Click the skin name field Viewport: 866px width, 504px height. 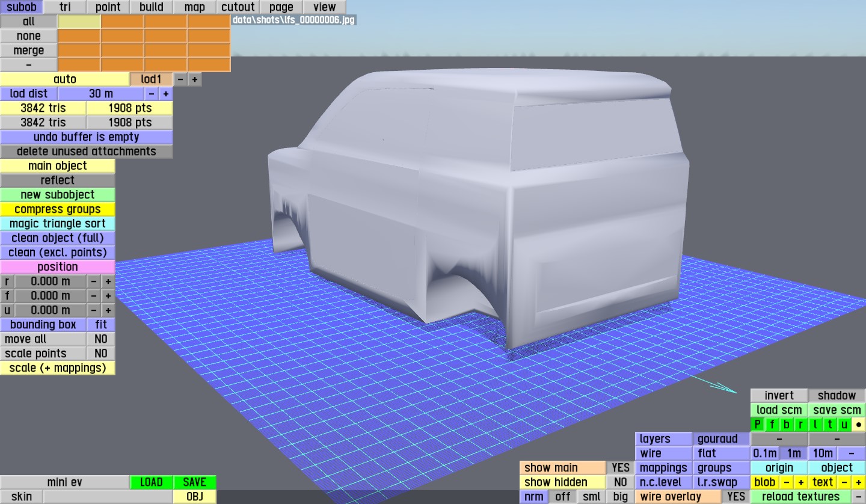pos(108,497)
